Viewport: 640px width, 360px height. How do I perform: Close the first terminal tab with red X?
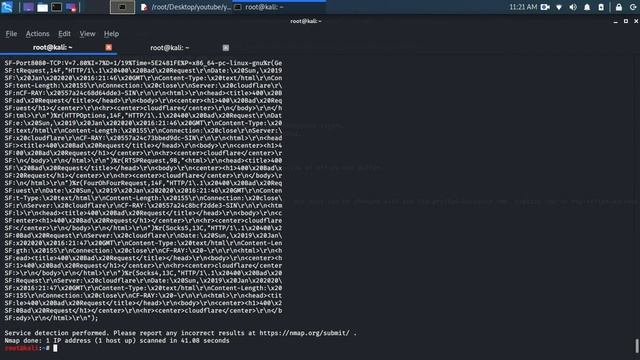click(108, 48)
